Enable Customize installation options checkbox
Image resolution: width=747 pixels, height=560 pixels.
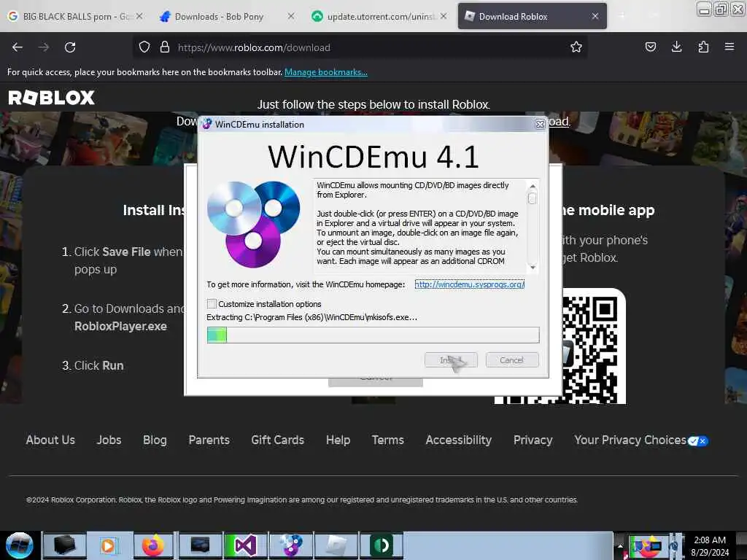(212, 304)
